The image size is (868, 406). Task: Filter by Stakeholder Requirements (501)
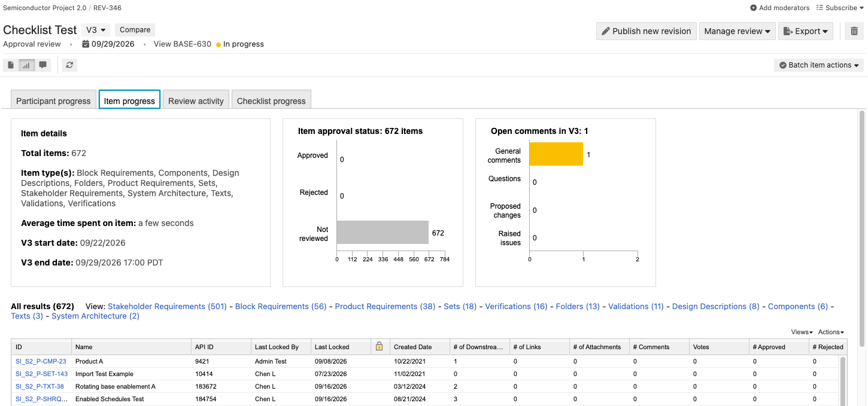(167, 306)
